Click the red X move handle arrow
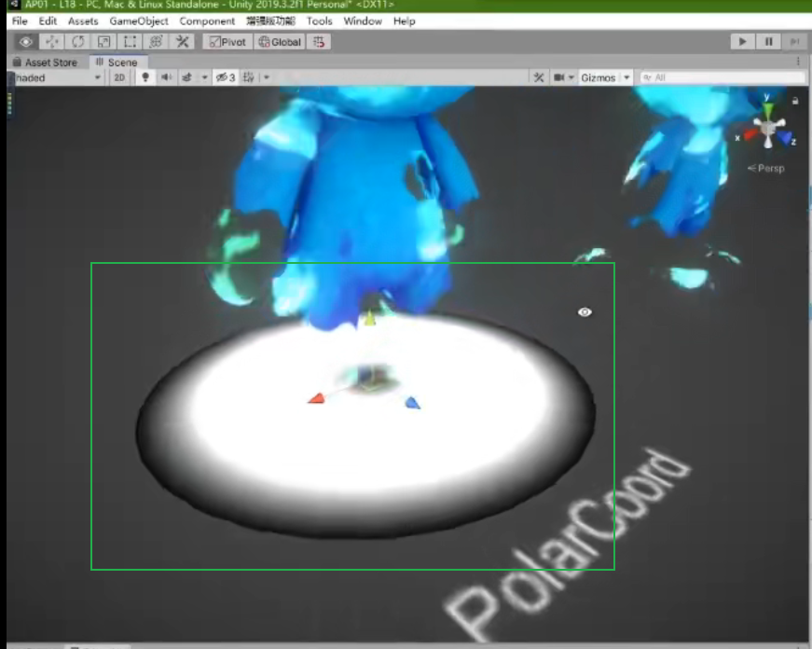Screen dimensions: 812x649 (x=316, y=398)
